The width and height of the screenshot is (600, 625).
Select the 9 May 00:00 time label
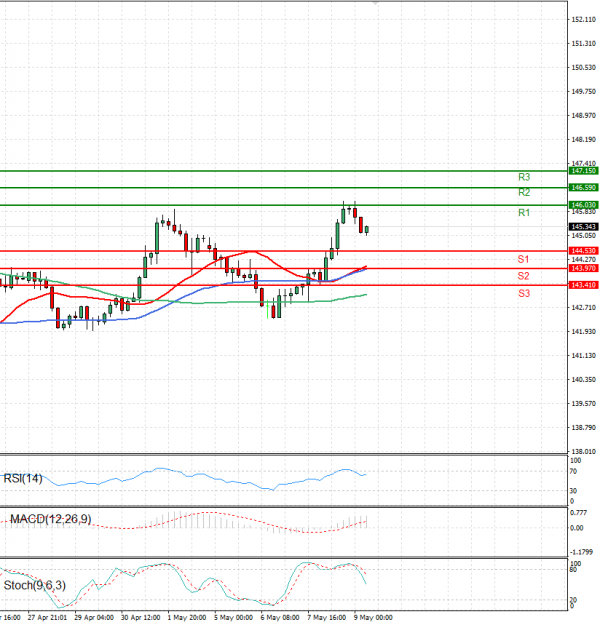pyautogui.click(x=372, y=617)
